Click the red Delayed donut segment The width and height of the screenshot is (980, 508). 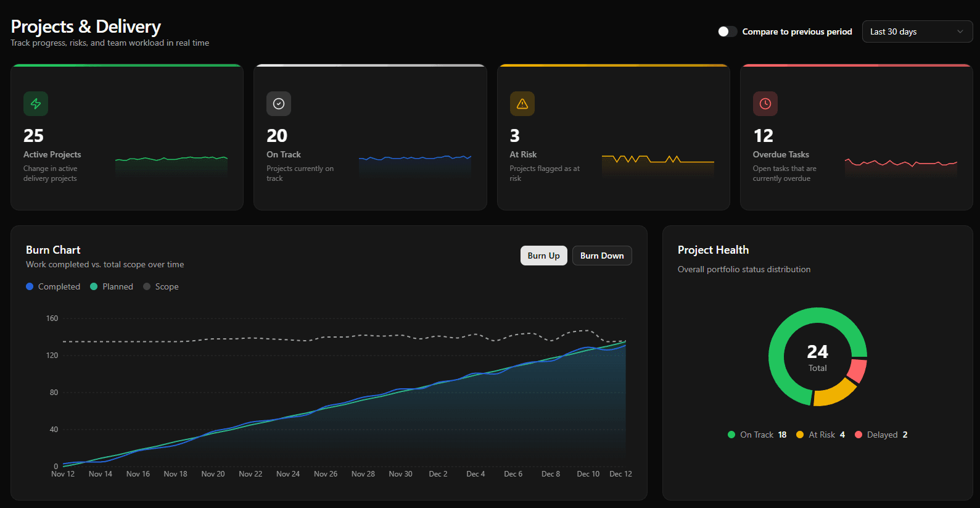pos(857,371)
